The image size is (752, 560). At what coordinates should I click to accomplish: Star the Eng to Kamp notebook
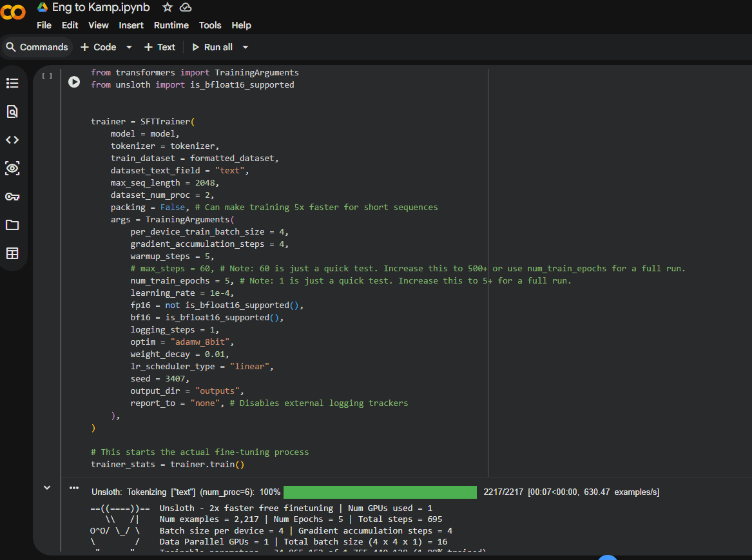168,7
